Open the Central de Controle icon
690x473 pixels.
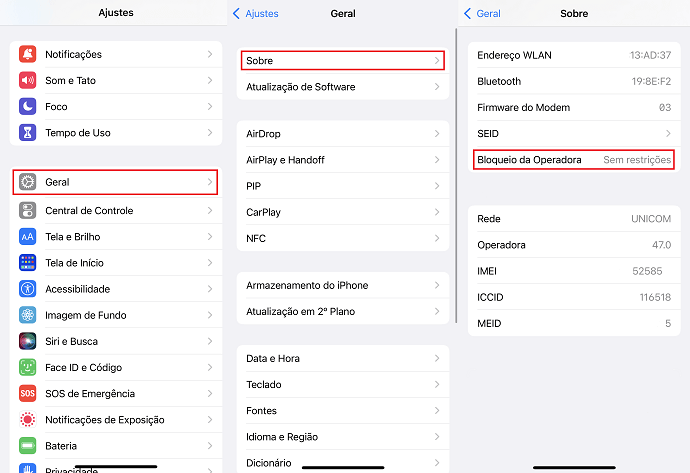(27, 210)
